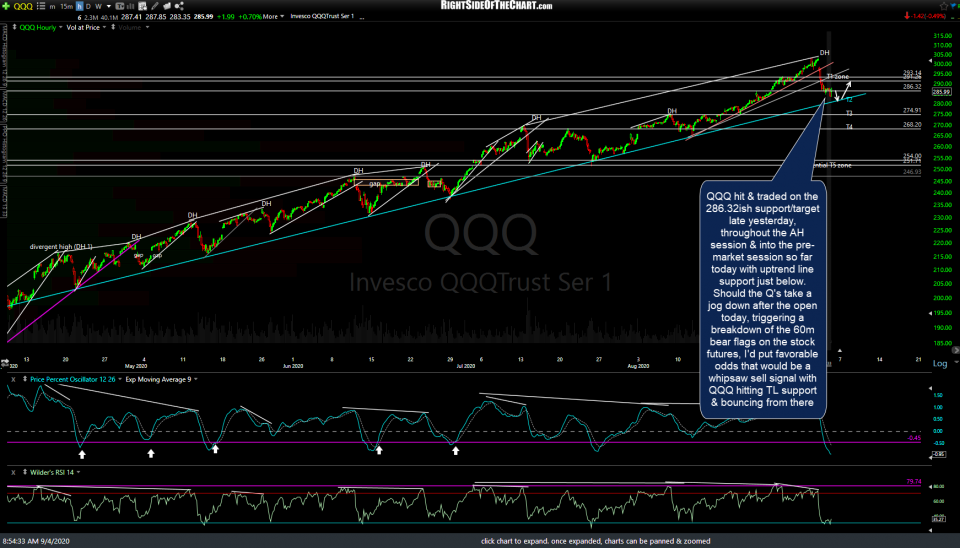Viewport: 960px width, 548px height.
Task: Favorite the chart with the star icon
Action: [x=944, y=6]
